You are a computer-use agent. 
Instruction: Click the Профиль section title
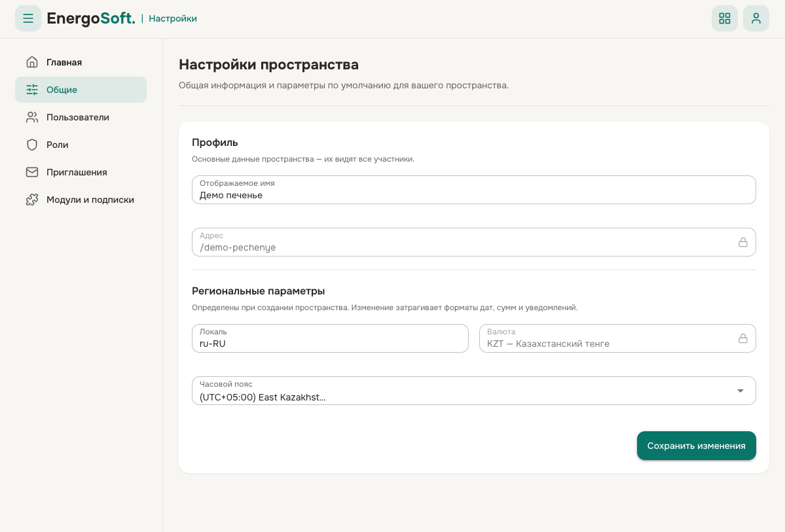pyautogui.click(x=215, y=143)
